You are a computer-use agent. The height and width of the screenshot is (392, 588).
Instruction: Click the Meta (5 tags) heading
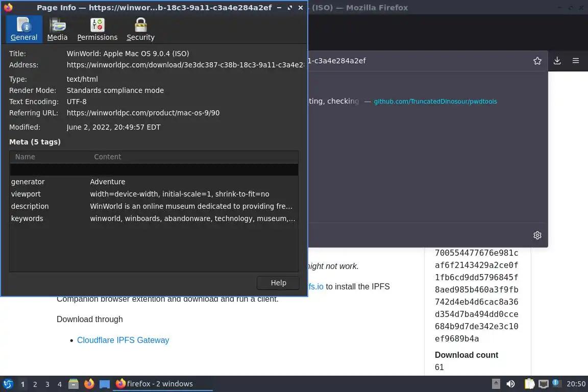click(35, 142)
